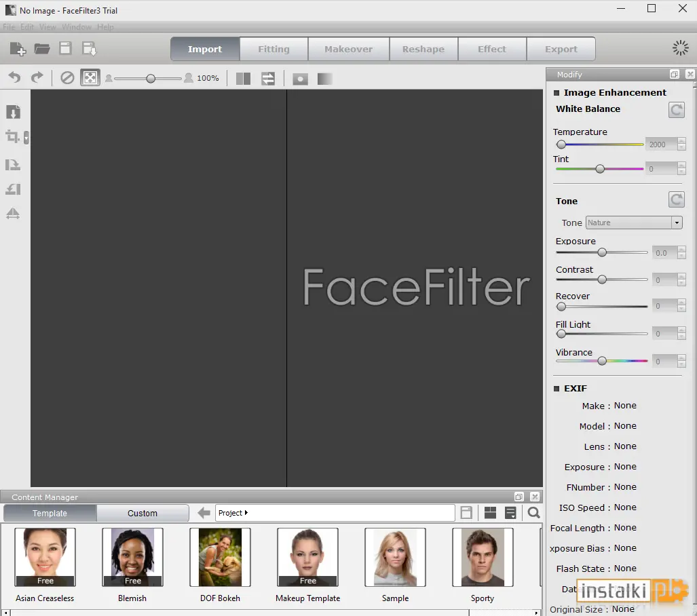
Task: Click the Exposure slider handle
Action: (x=602, y=252)
